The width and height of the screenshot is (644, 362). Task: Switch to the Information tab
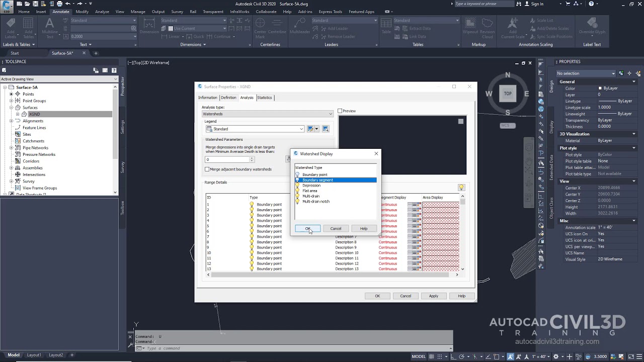pyautogui.click(x=207, y=98)
